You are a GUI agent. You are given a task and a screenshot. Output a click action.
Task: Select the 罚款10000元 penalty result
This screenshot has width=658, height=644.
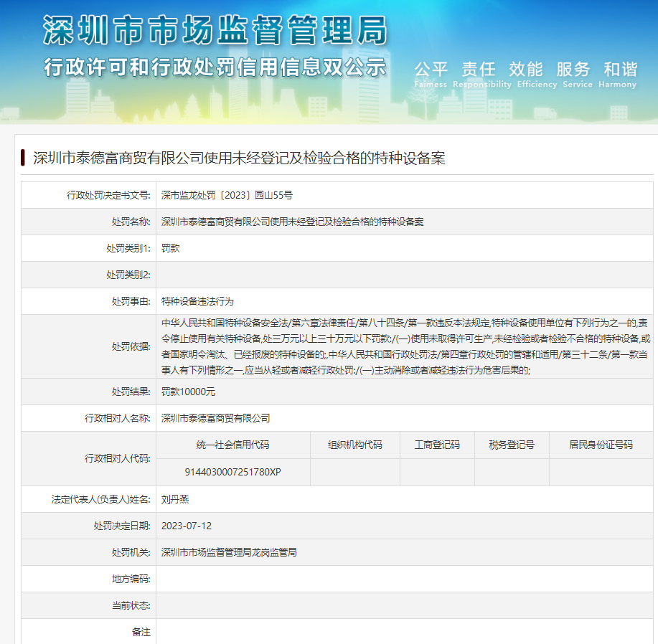click(x=188, y=392)
